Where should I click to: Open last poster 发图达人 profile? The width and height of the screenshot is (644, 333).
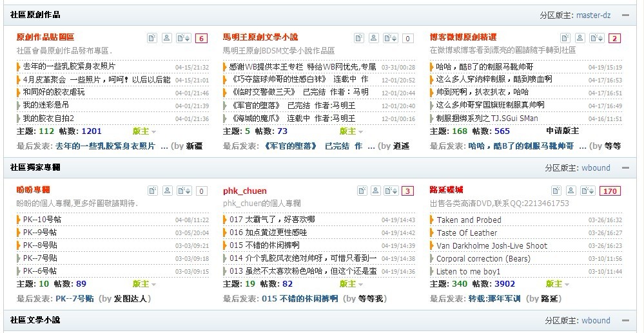(x=130, y=298)
